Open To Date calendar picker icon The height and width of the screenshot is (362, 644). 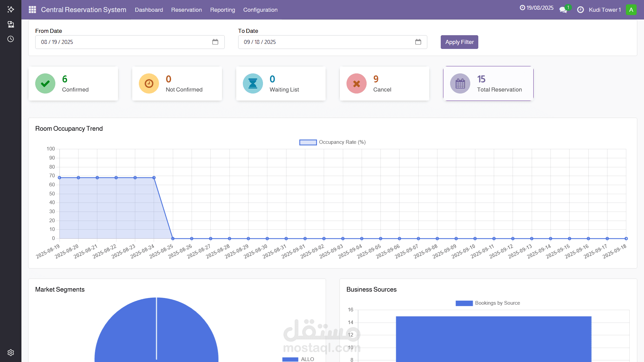(418, 42)
